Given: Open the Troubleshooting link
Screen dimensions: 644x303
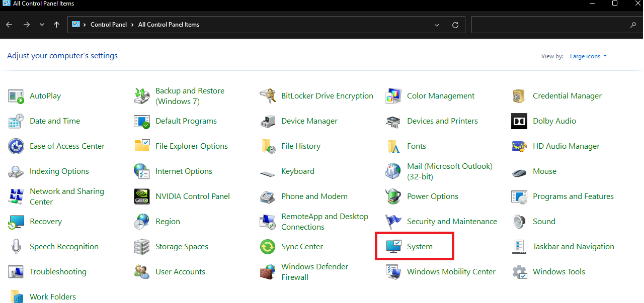Looking at the screenshot, I should point(58,272).
